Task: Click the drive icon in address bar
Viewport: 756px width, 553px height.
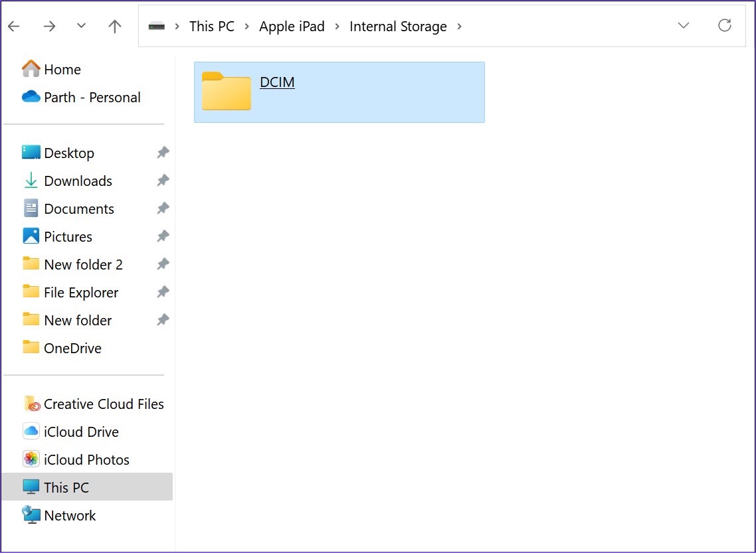Action: point(157,26)
